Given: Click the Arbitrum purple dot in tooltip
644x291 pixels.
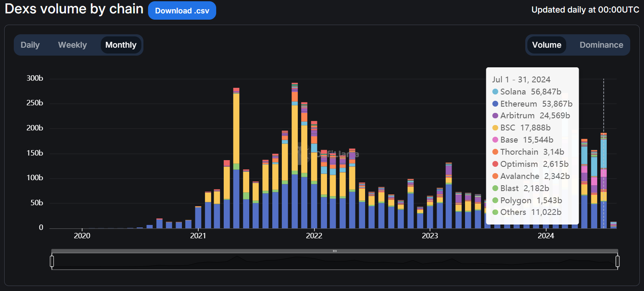Looking at the screenshot, I should click(x=495, y=116).
